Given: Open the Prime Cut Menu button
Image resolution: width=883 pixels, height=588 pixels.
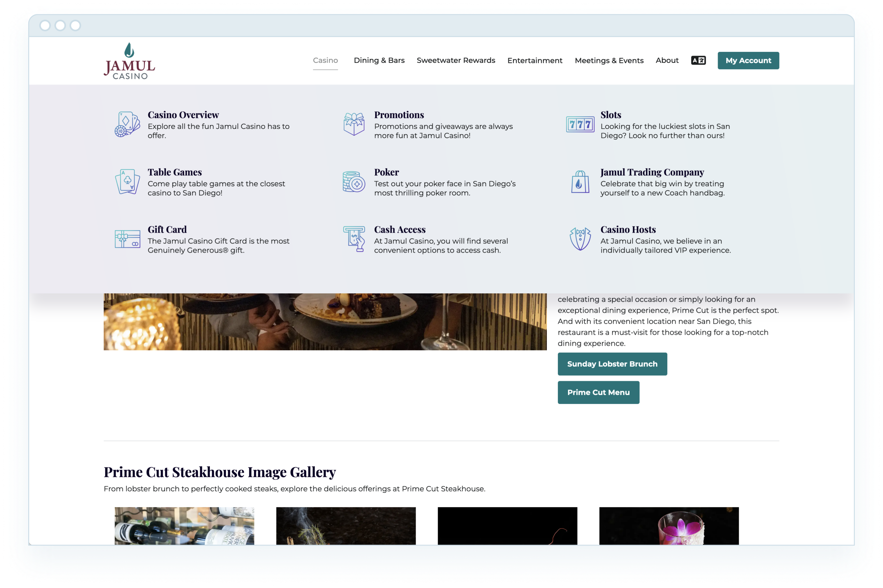Looking at the screenshot, I should pyautogui.click(x=598, y=392).
